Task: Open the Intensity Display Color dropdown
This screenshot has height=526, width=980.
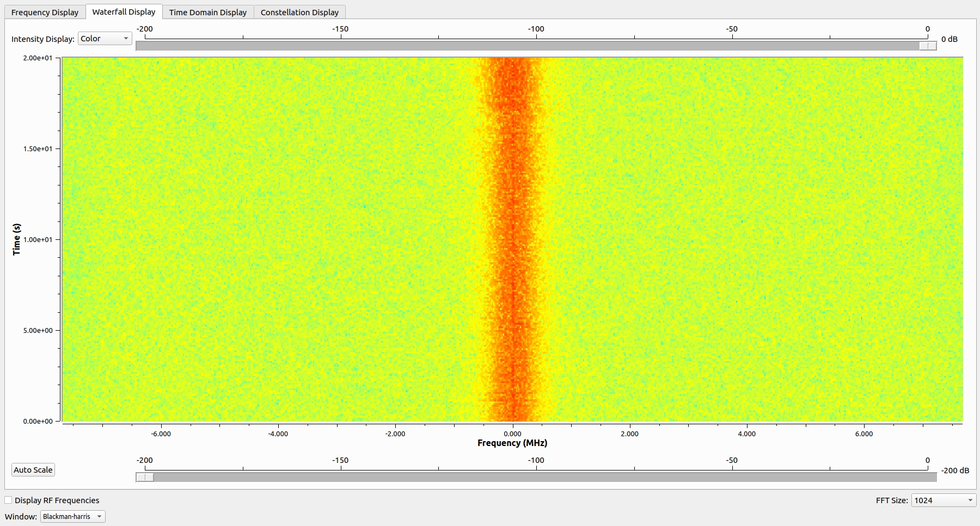Action: 105,39
